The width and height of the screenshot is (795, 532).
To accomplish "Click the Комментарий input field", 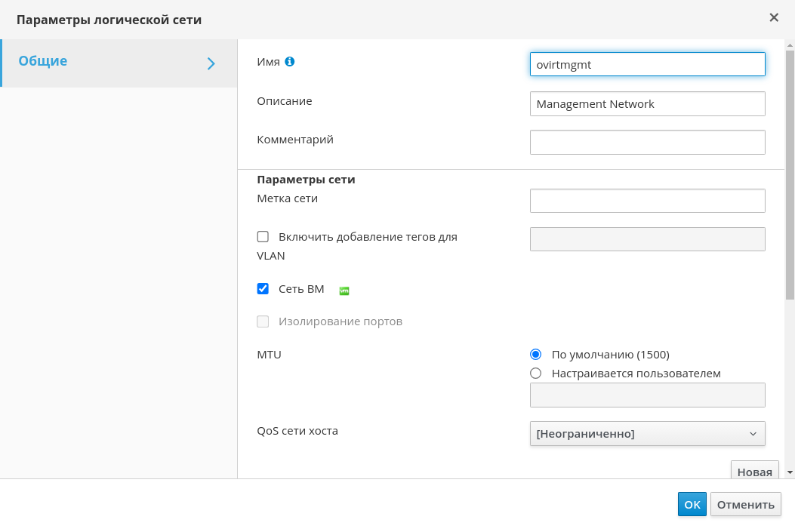I will [647, 143].
